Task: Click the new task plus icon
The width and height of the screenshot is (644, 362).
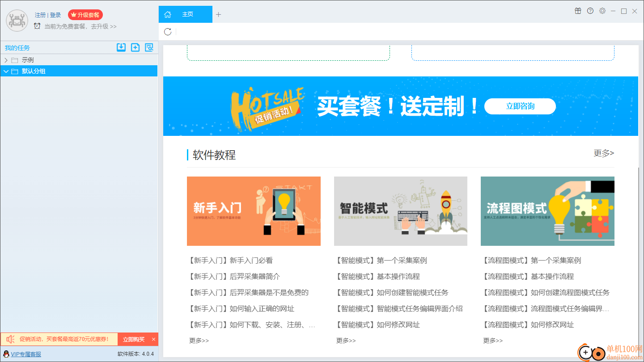Action: tap(135, 47)
